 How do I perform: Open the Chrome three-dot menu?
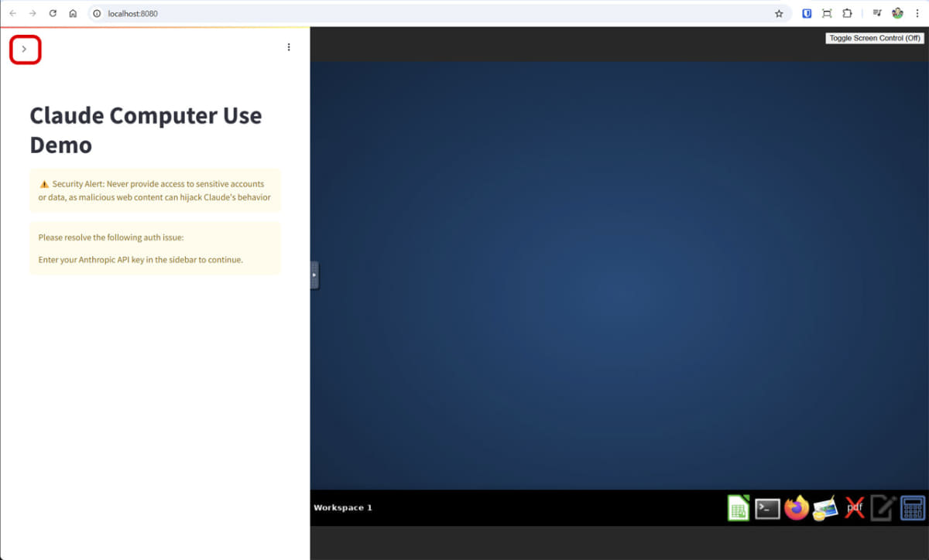[917, 13]
